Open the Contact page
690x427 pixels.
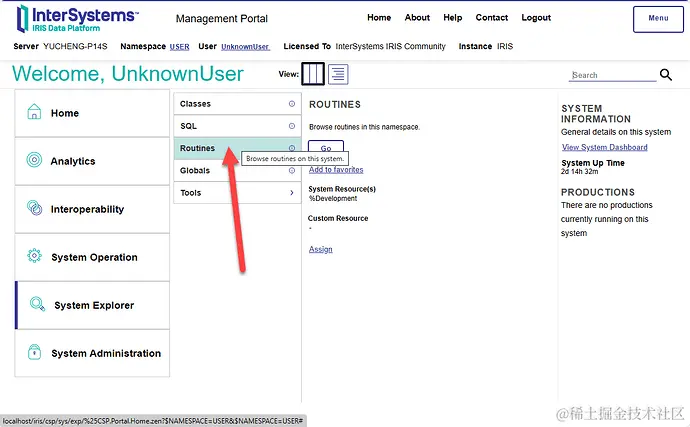[492, 18]
